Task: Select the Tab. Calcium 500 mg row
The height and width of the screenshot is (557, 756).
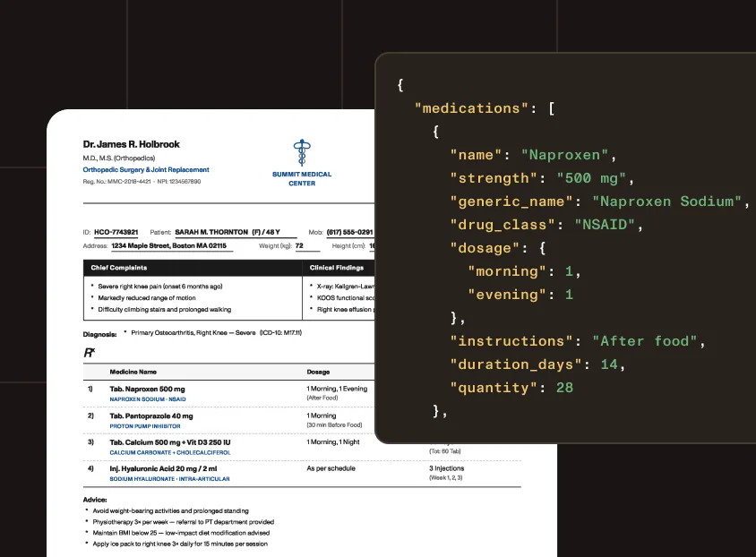Action: click(302, 447)
